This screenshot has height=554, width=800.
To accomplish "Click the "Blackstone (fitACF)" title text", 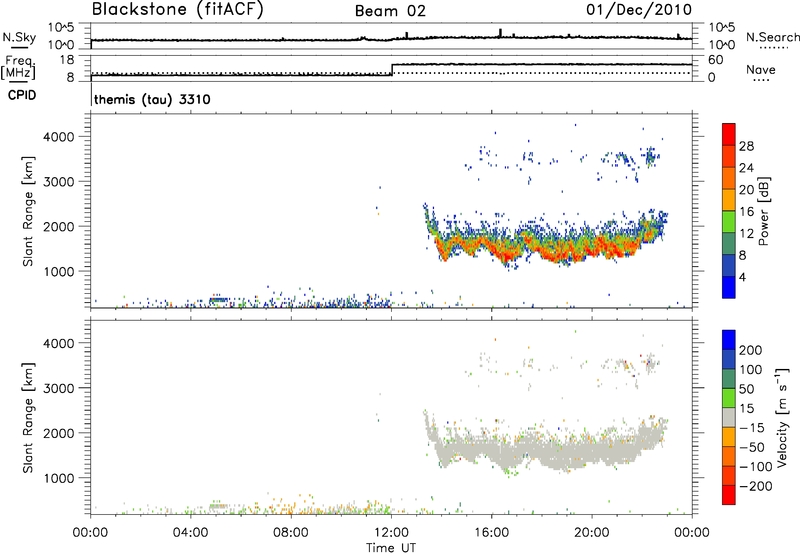I will [x=178, y=9].
